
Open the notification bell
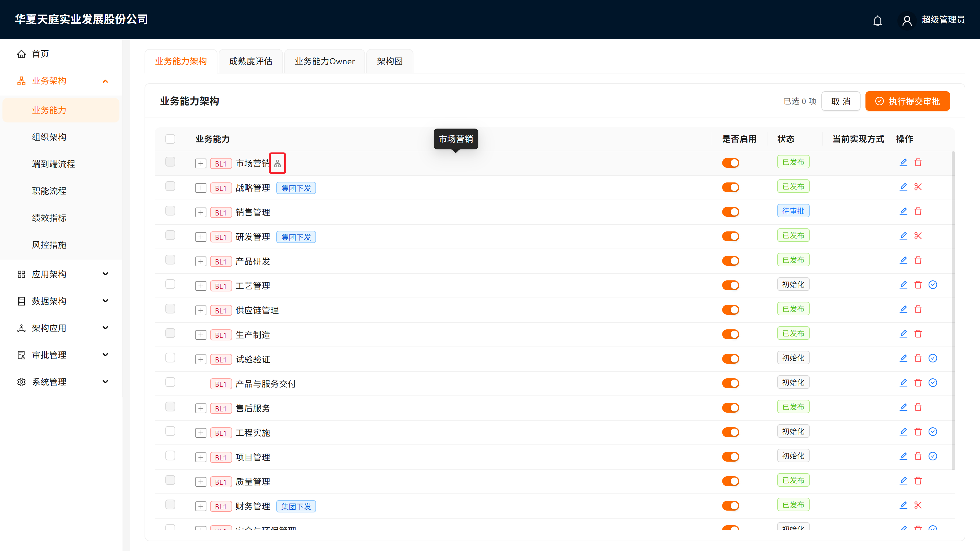tap(877, 21)
